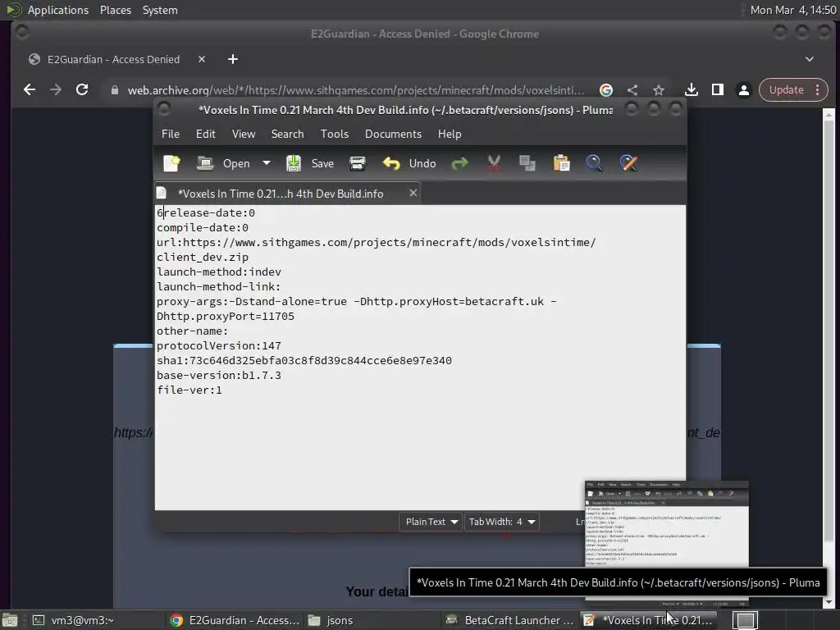Click the protocolVersion:147 line
This screenshot has height=630, width=840.
tap(218, 345)
